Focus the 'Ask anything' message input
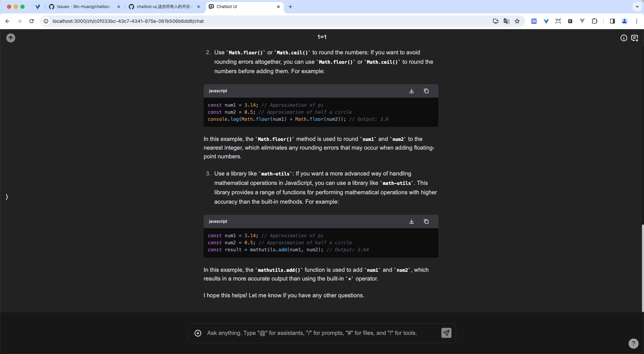644x354 pixels. click(322, 333)
